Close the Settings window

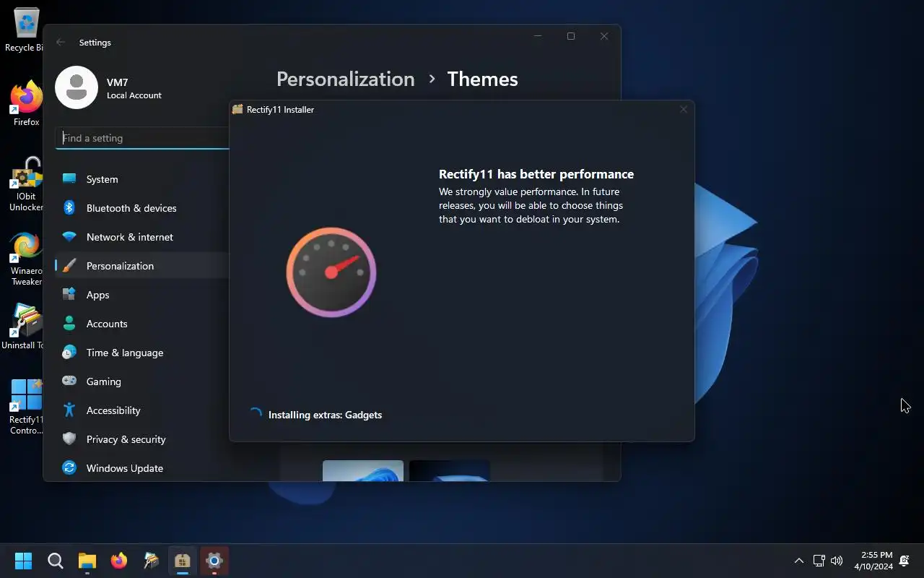(x=604, y=36)
